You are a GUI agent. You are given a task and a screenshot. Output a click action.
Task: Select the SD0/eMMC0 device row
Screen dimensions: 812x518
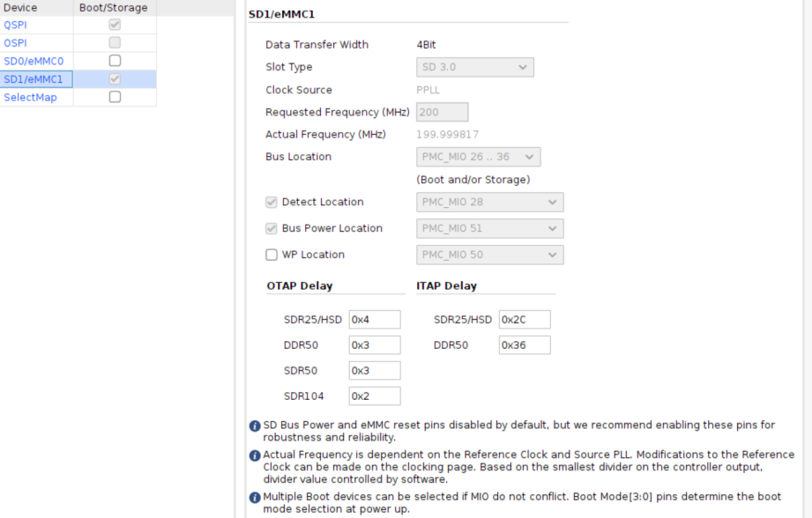[x=78, y=61]
